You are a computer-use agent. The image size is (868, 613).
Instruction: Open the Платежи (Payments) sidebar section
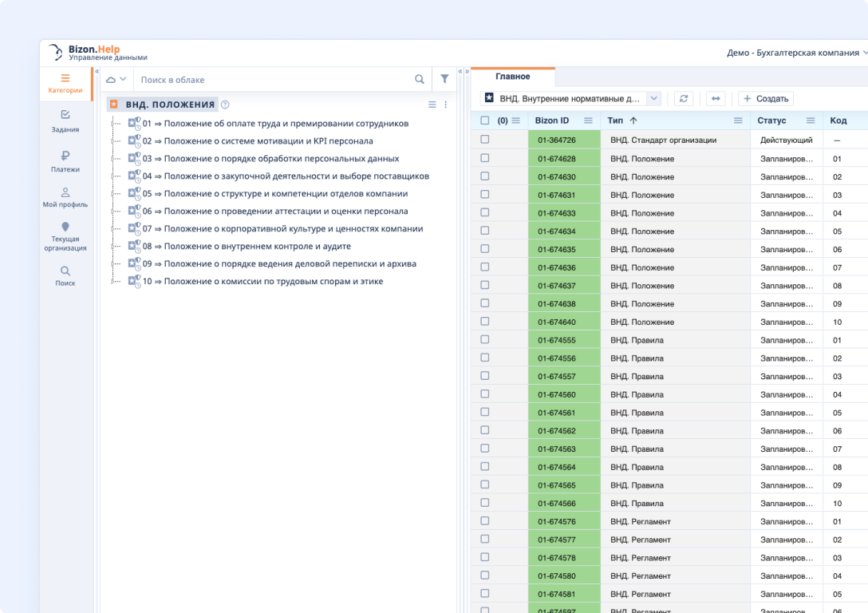65,161
